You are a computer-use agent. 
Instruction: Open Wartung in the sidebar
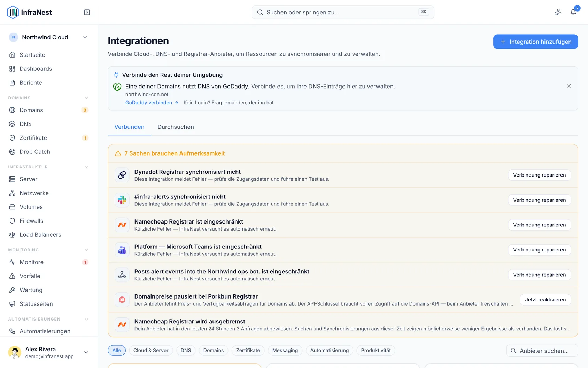coord(49,290)
